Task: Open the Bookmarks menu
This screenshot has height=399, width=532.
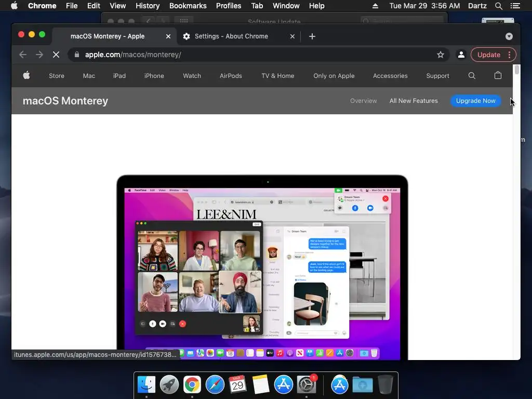Action: 188,6
